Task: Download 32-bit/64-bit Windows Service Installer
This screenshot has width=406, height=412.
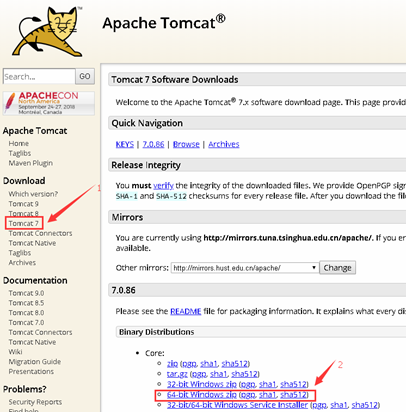Action: pos(237,405)
